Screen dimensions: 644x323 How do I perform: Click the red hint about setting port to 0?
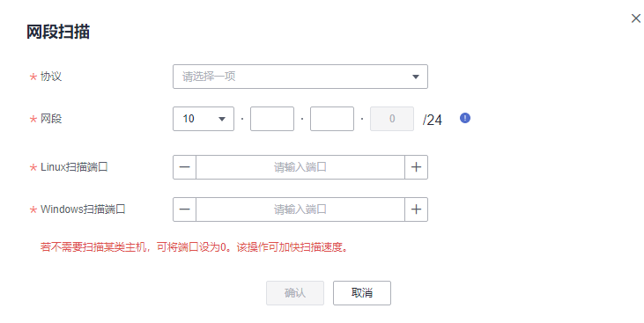click(x=194, y=247)
